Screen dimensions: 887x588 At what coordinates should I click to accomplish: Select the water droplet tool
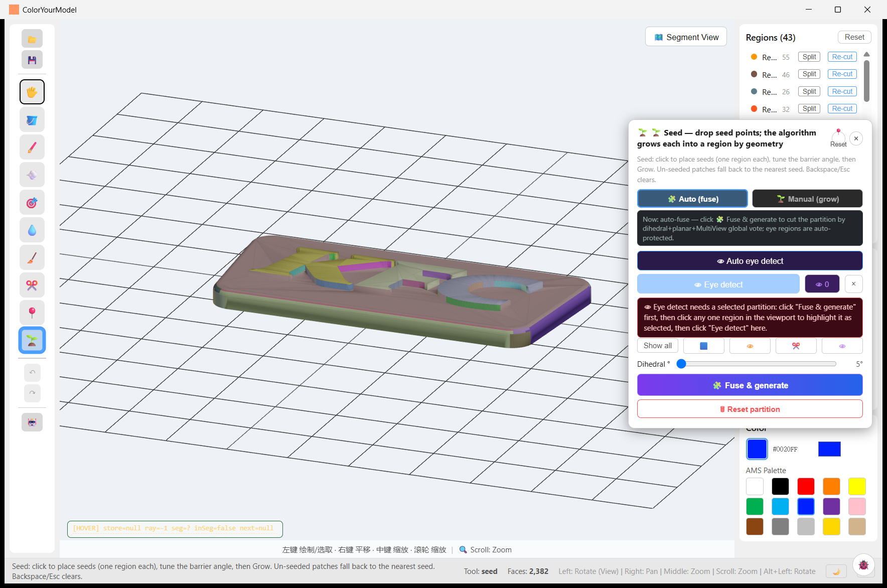click(32, 230)
